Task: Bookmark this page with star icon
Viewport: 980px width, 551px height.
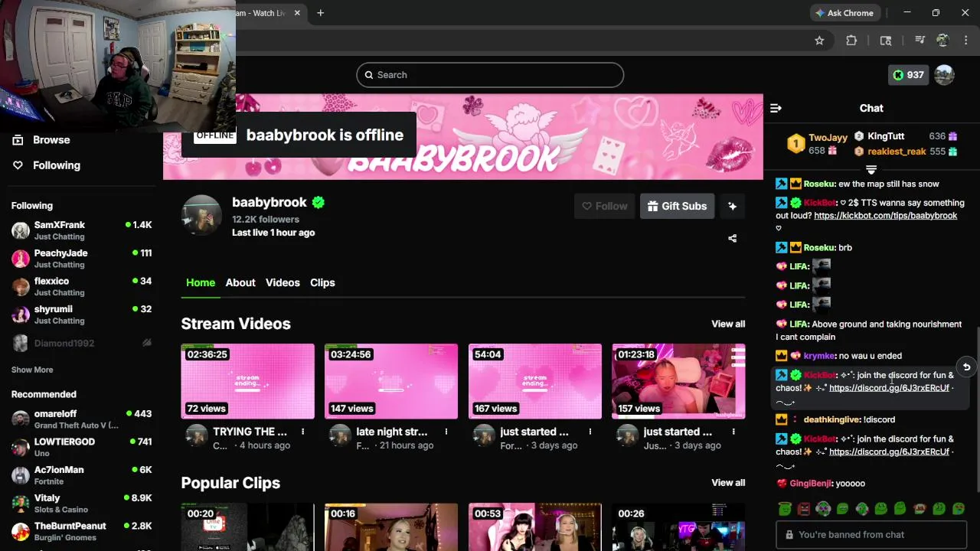Action: pos(819,41)
